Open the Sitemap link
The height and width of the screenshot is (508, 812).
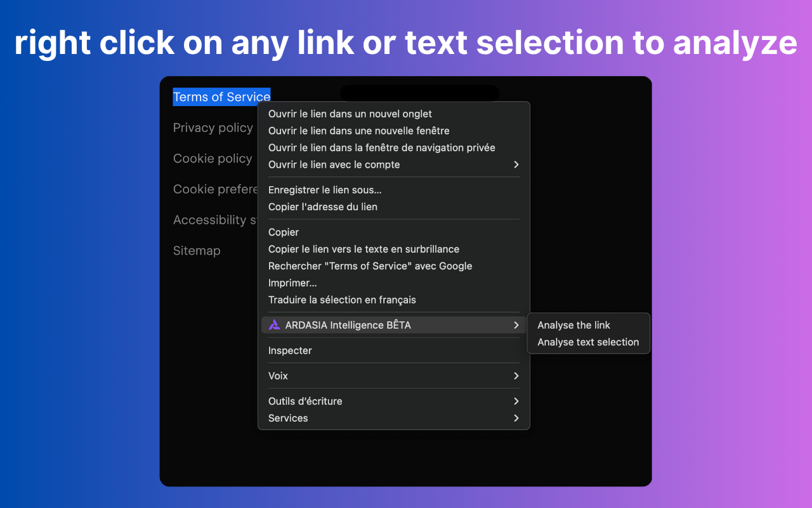(x=197, y=251)
